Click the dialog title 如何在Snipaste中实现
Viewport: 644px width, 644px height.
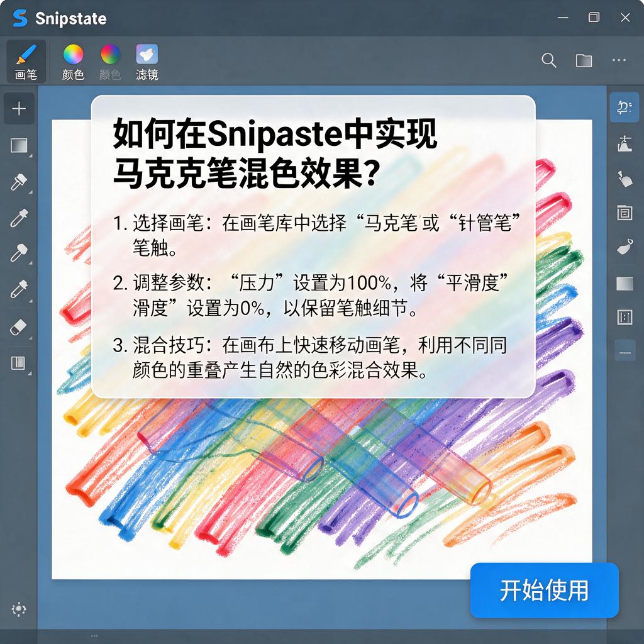coord(275,133)
